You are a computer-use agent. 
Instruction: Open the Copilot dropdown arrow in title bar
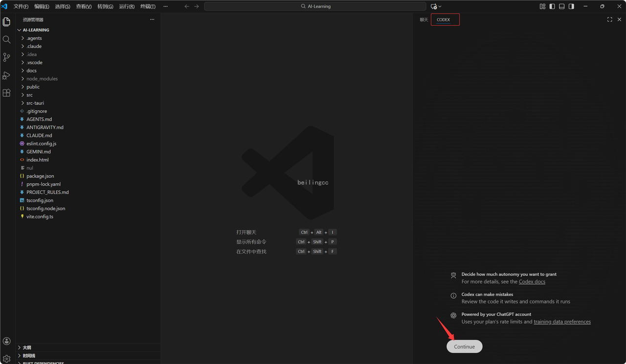pos(440,6)
